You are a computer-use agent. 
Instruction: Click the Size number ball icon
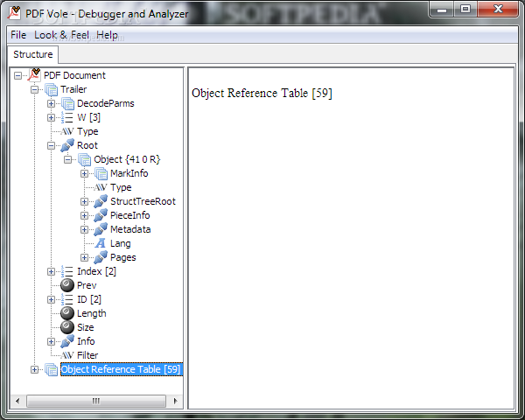point(67,327)
